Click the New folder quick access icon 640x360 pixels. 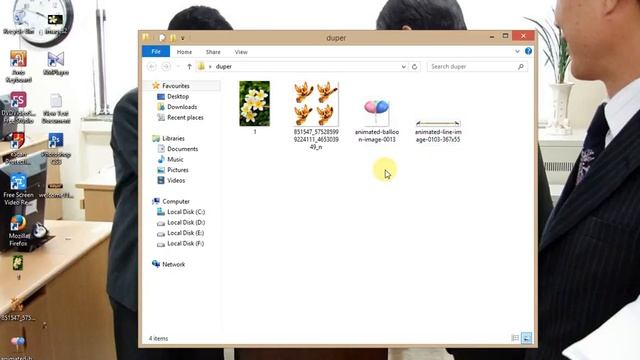tap(173, 38)
